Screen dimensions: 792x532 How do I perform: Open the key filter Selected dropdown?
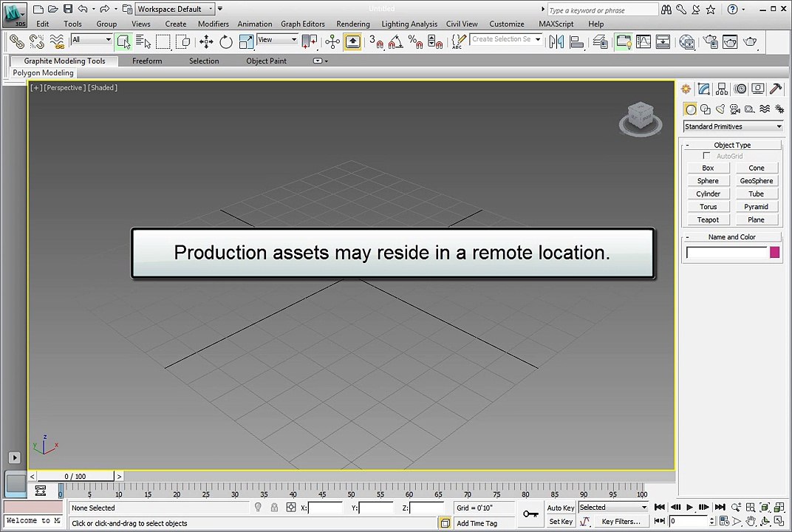pos(613,507)
